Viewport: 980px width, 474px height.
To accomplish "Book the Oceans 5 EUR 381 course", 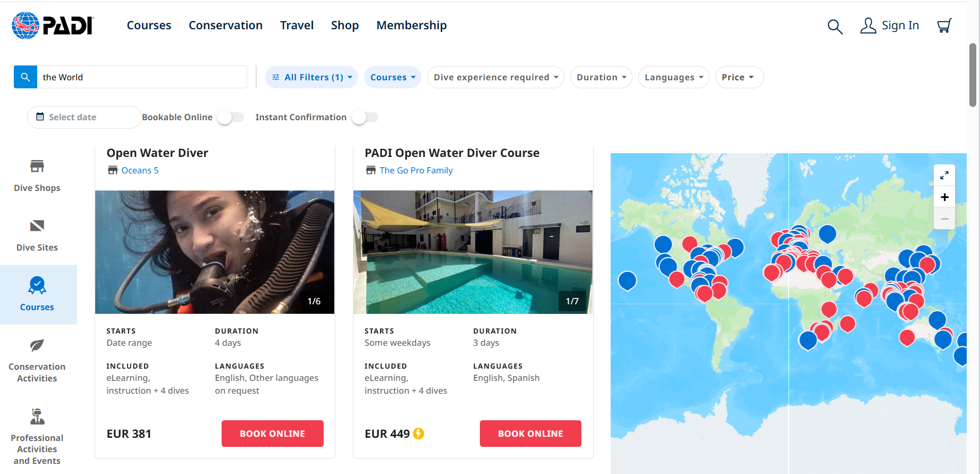I will click(272, 434).
